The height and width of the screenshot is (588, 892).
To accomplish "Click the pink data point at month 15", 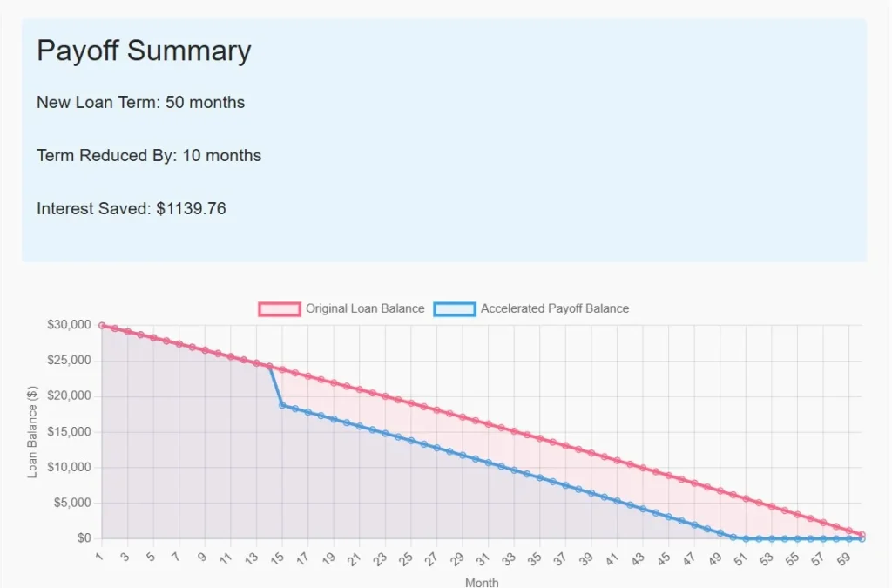I will click(x=282, y=369).
